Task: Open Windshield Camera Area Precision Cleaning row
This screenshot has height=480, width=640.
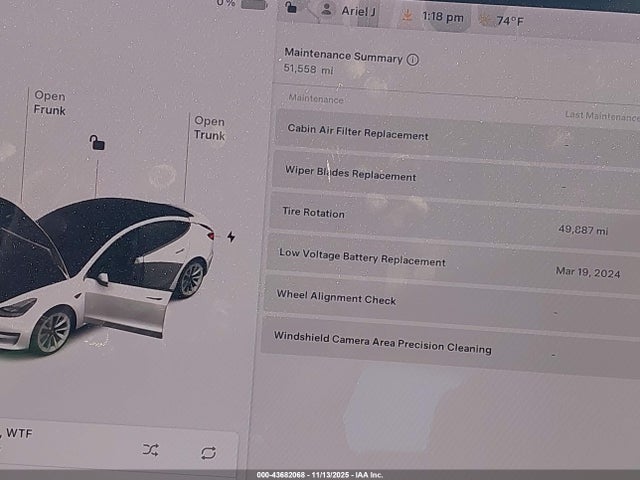Action: click(449, 347)
